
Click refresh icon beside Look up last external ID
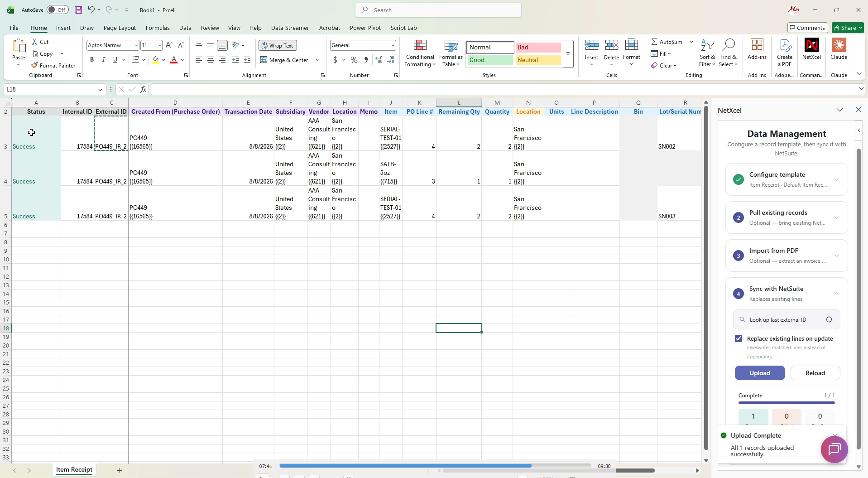click(x=829, y=319)
